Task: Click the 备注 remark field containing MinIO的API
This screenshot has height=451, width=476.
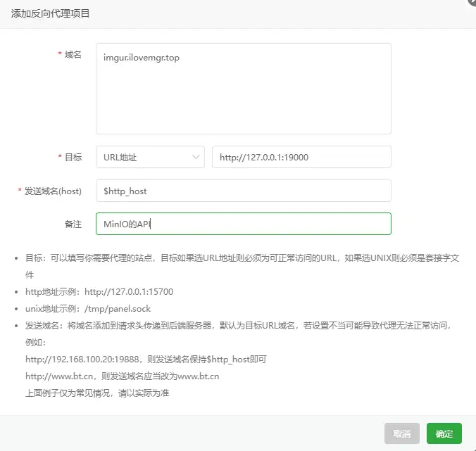Action: 244,224
